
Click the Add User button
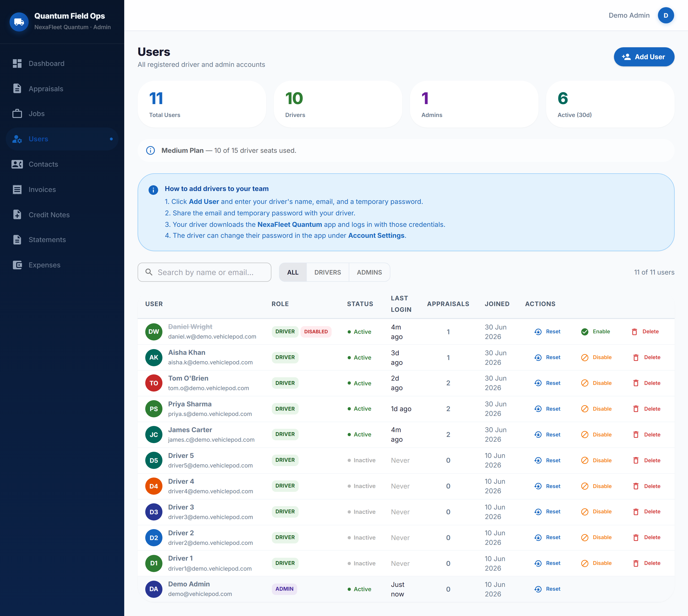click(x=644, y=57)
